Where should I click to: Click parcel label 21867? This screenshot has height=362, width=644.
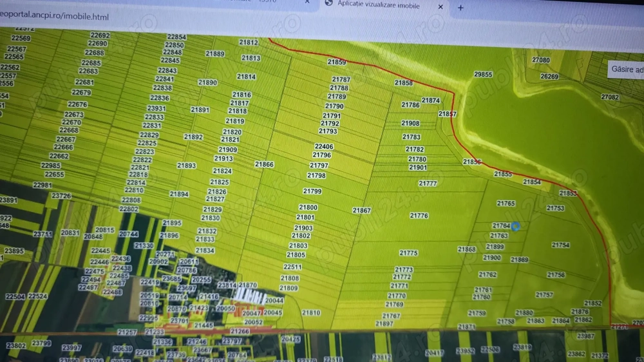361,211
